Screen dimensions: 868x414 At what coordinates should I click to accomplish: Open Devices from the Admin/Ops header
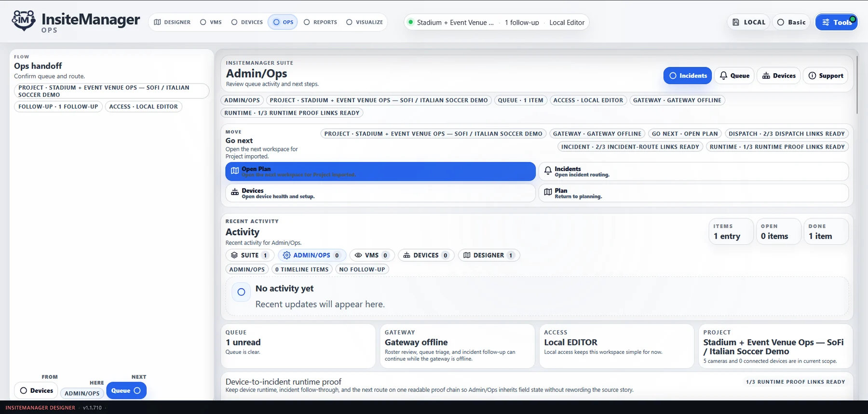(779, 76)
